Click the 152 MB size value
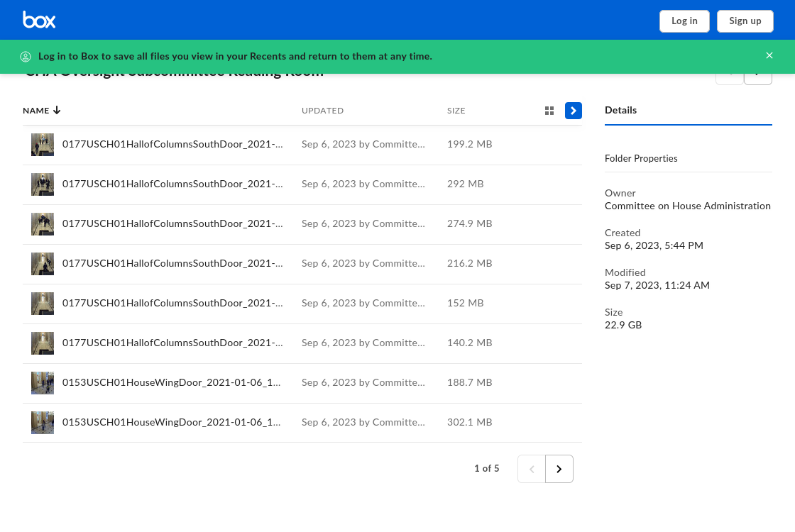795x532 pixels. point(466,303)
